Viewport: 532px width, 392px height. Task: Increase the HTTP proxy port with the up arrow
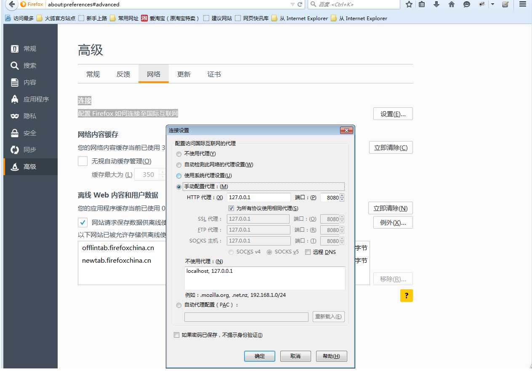click(342, 195)
